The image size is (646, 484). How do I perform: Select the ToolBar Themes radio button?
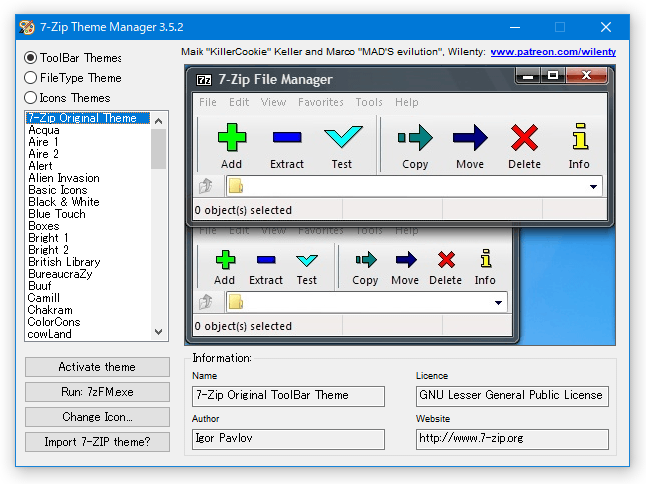tap(30, 58)
